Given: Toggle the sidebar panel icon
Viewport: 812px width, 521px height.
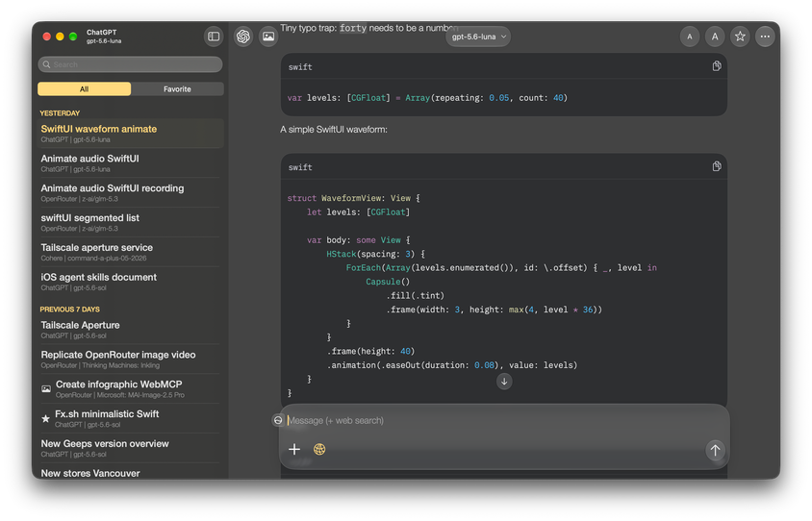Looking at the screenshot, I should [214, 37].
